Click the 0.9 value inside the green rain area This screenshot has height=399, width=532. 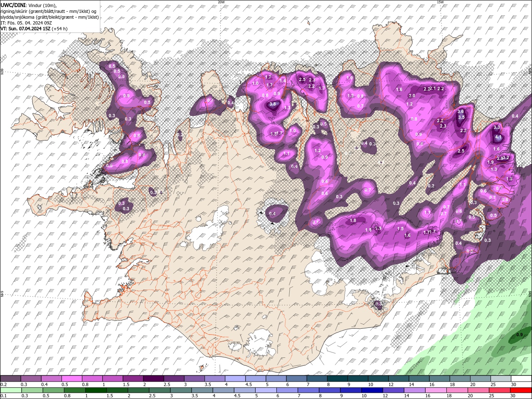pyautogui.click(x=520, y=335)
